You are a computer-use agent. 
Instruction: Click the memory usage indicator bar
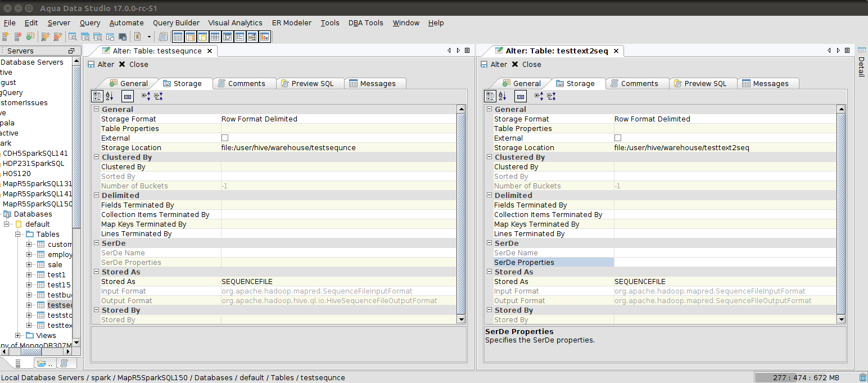[806, 377]
